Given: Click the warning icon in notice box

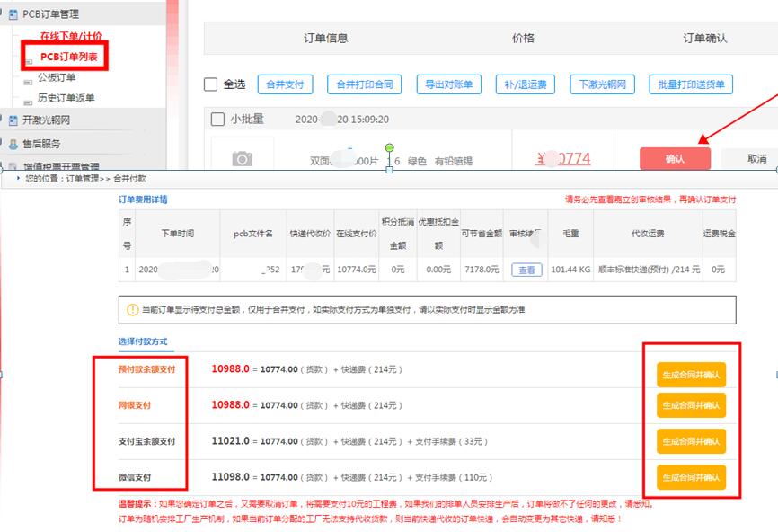Looking at the screenshot, I should [x=133, y=310].
